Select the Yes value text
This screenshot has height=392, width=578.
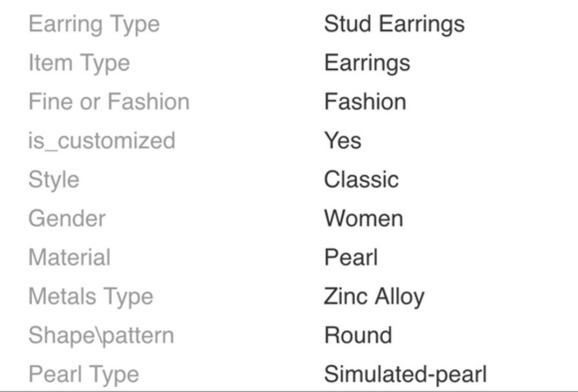pyautogui.click(x=342, y=141)
